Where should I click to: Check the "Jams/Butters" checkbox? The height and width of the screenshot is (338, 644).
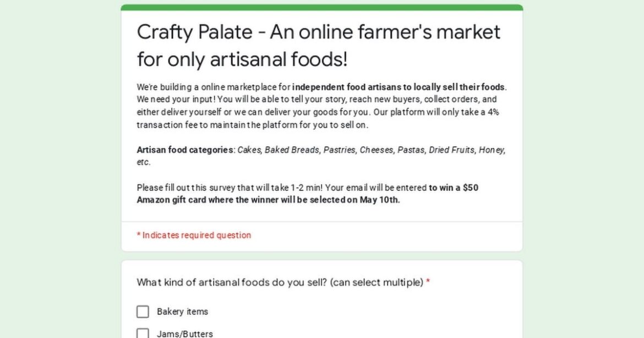pos(143,332)
